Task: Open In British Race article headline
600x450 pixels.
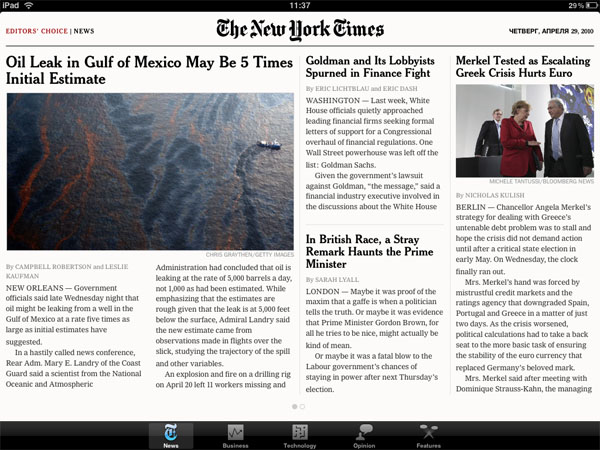Action: 369,251
